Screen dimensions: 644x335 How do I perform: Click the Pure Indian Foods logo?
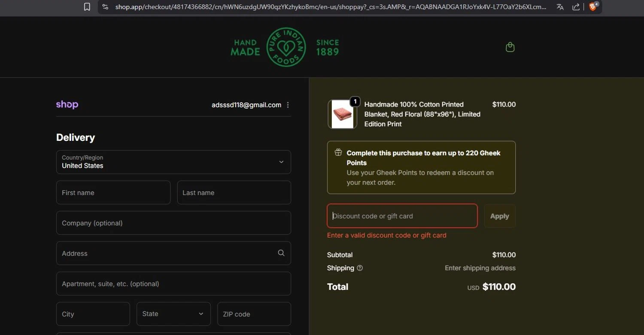(x=285, y=47)
